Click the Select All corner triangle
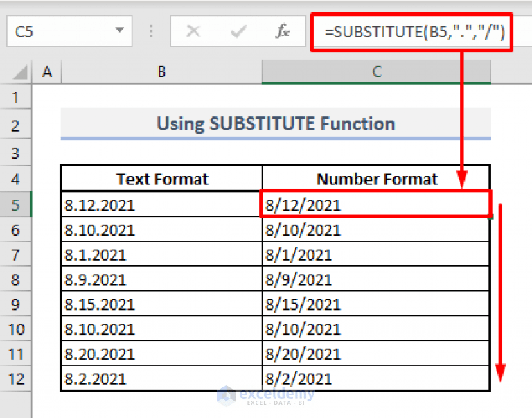The width and height of the screenshot is (532, 418). click(20, 72)
